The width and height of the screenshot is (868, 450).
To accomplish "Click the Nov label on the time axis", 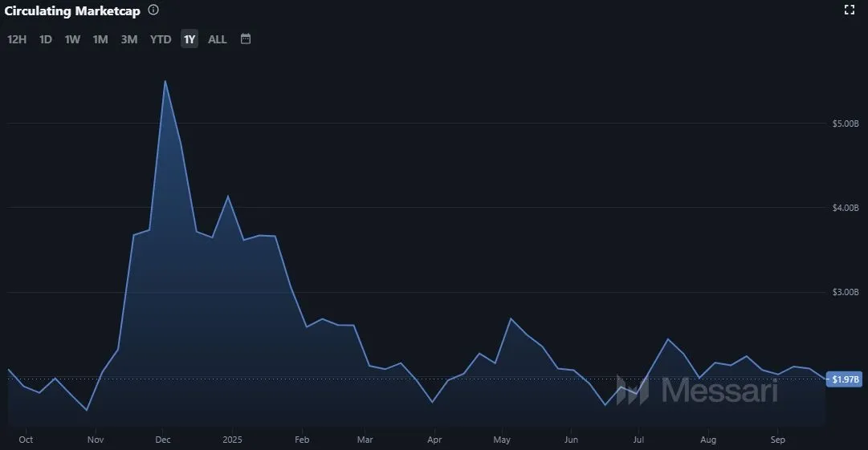I will click(96, 440).
